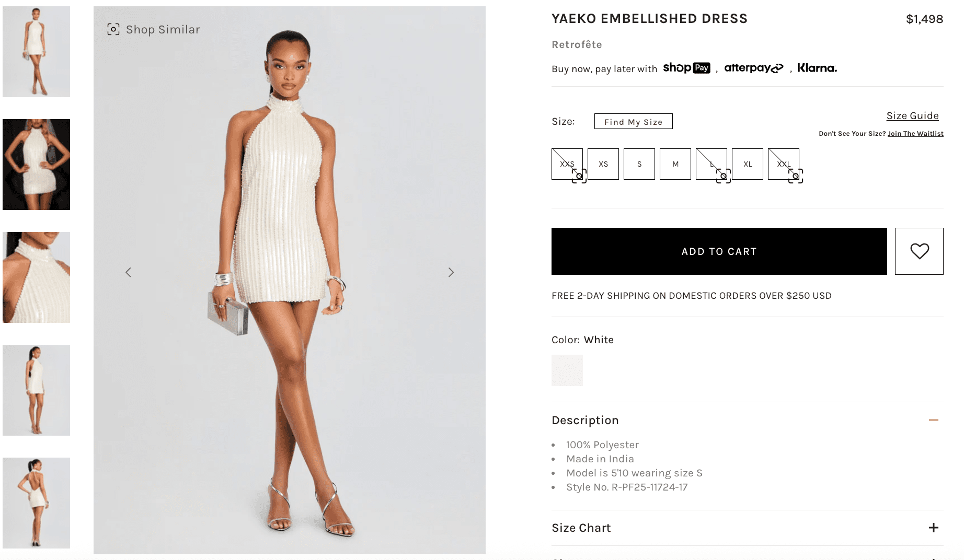This screenshot has height=560, width=964.
Task: Select size S
Action: [x=639, y=164]
